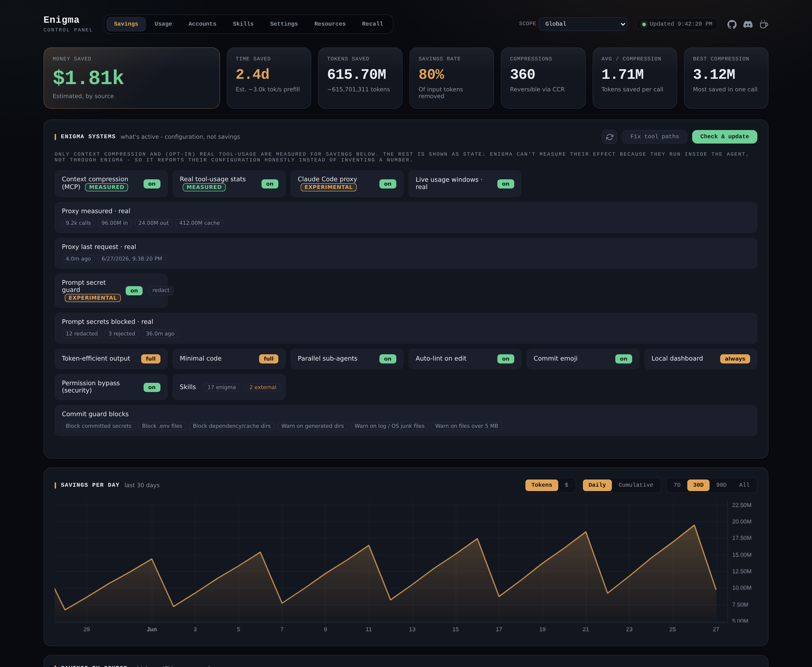Image resolution: width=812 pixels, height=667 pixels.
Task: Click Warn on log / OS junk files
Action: click(x=390, y=426)
